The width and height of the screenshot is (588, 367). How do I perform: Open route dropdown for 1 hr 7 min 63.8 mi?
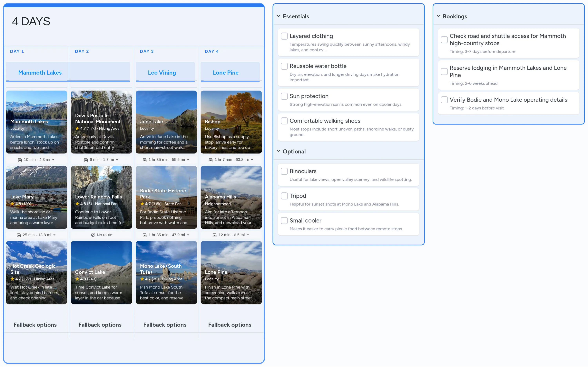(252, 160)
